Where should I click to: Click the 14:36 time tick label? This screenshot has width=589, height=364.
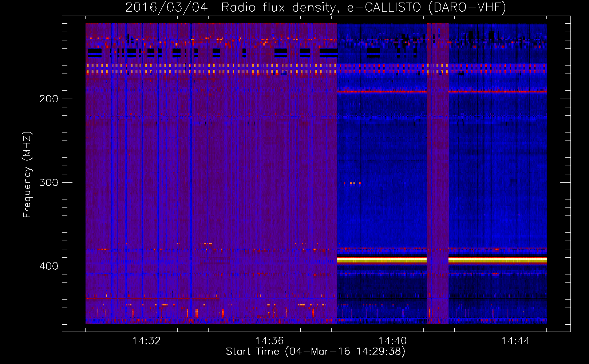click(269, 341)
